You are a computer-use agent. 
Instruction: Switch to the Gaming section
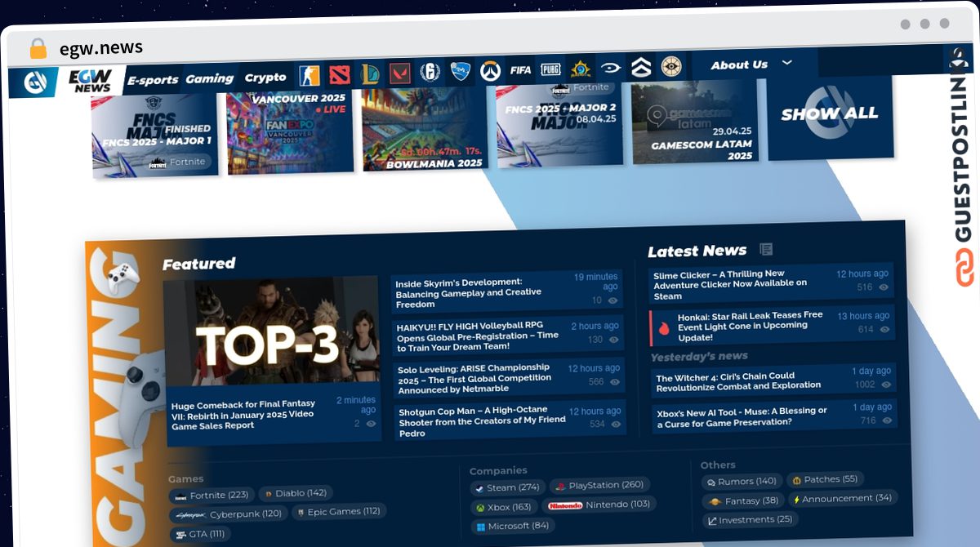pyautogui.click(x=210, y=78)
